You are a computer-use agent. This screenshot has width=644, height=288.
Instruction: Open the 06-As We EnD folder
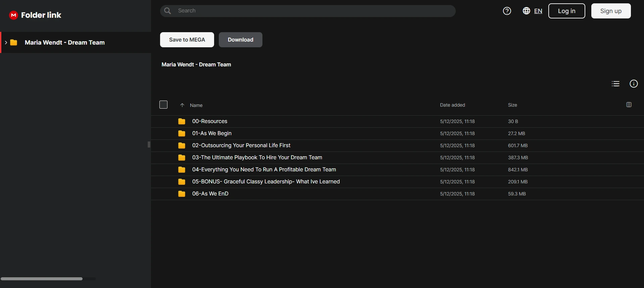(210, 194)
